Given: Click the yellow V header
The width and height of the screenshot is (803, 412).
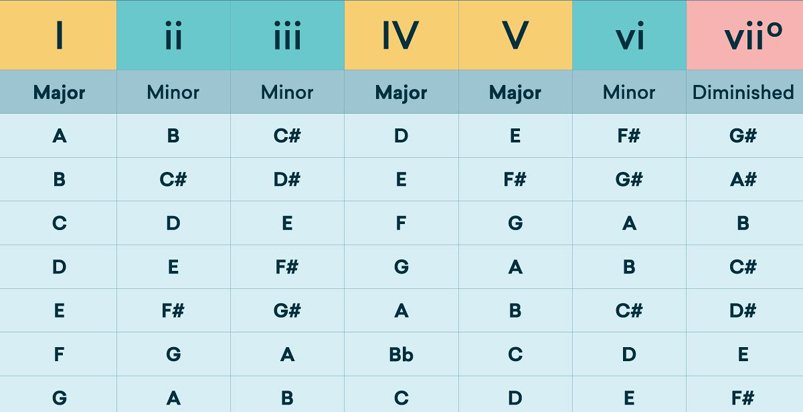Looking at the screenshot, I should coord(515,35).
